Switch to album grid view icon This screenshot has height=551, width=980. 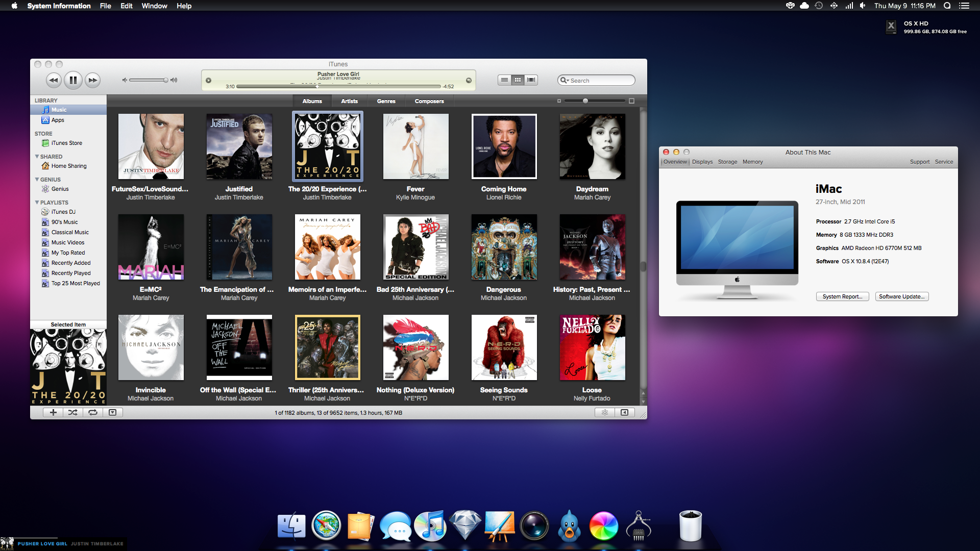click(518, 80)
